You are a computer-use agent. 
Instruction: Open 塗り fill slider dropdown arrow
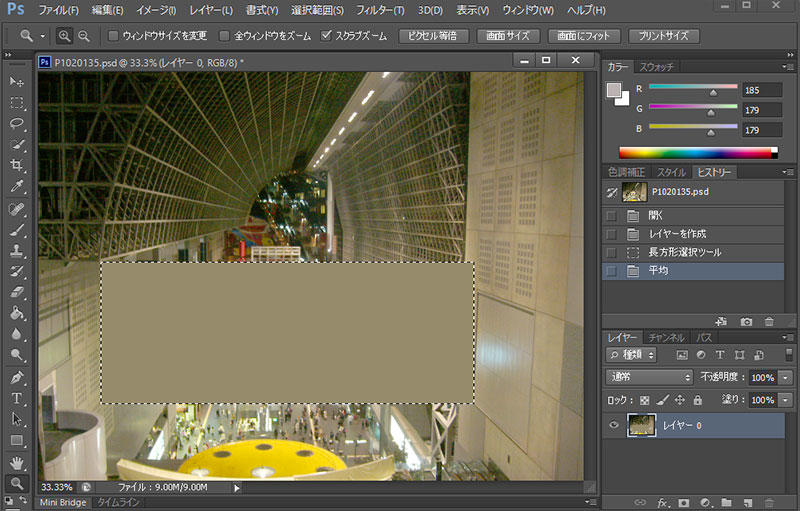point(785,400)
